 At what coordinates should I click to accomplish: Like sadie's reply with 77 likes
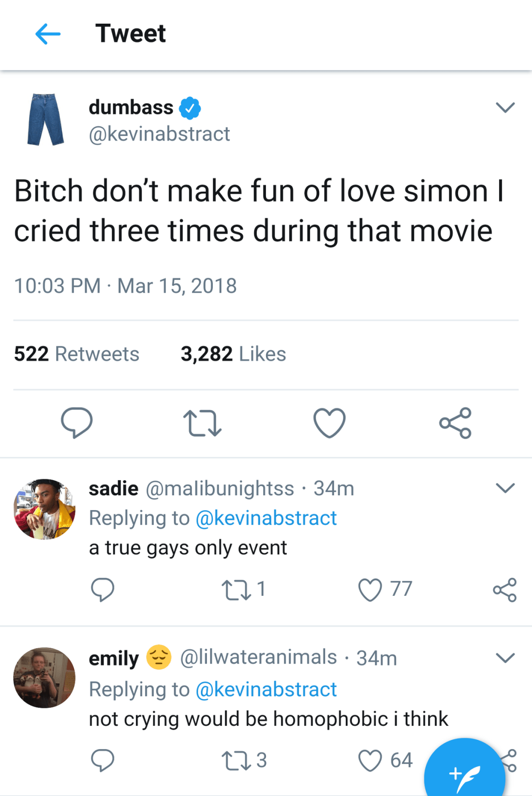click(370, 590)
